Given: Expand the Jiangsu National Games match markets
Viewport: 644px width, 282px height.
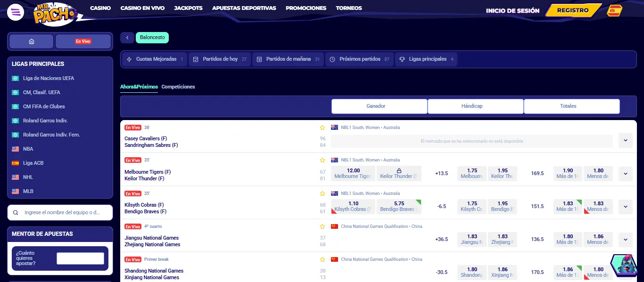Looking at the screenshot, I should 625,239.
